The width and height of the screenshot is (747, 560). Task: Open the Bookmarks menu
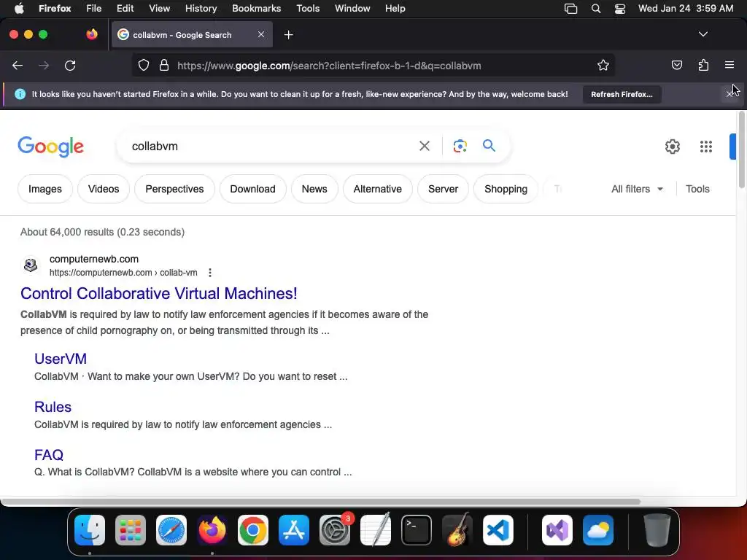(x=256, y=8)
